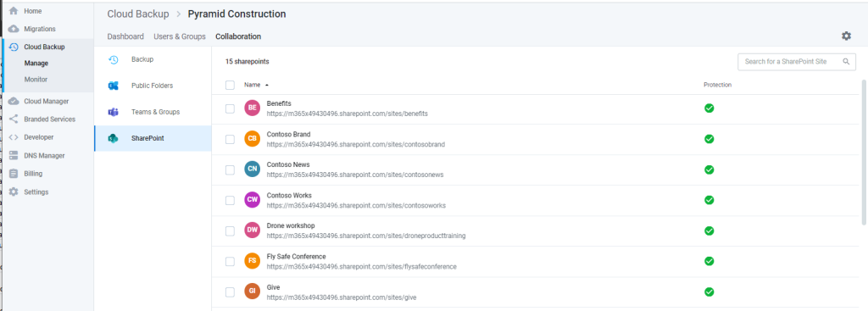Click the SharePoint icon in the side panel
This screenshot has width=868, height=311.
pos(114,138)
